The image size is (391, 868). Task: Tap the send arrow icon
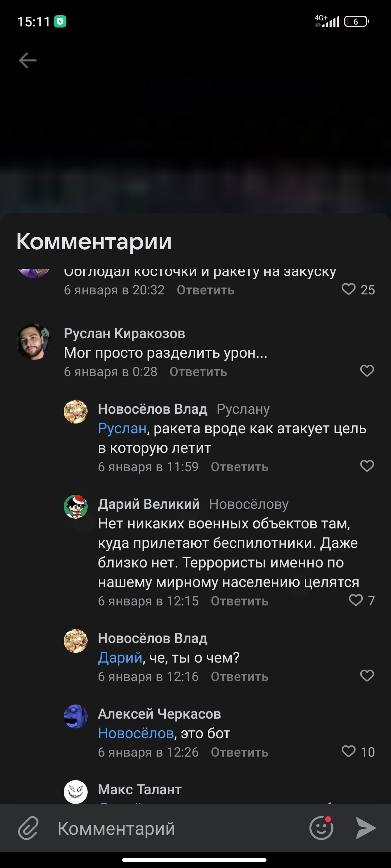click(x=366, y=828)
